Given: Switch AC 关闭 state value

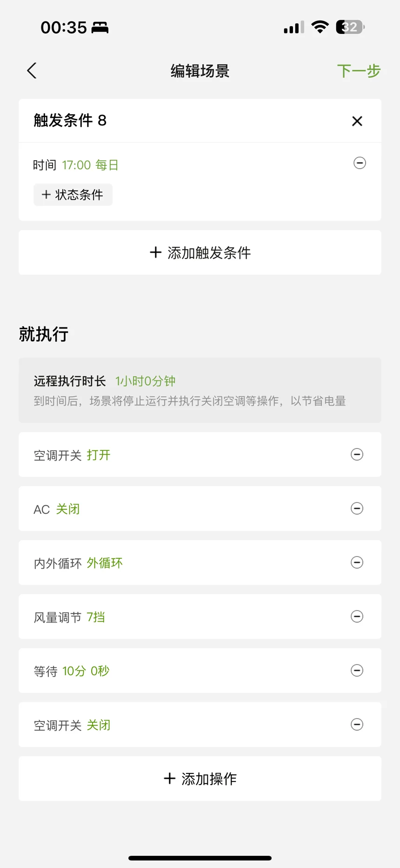Looking at the screenshot, I should [68, 509].
